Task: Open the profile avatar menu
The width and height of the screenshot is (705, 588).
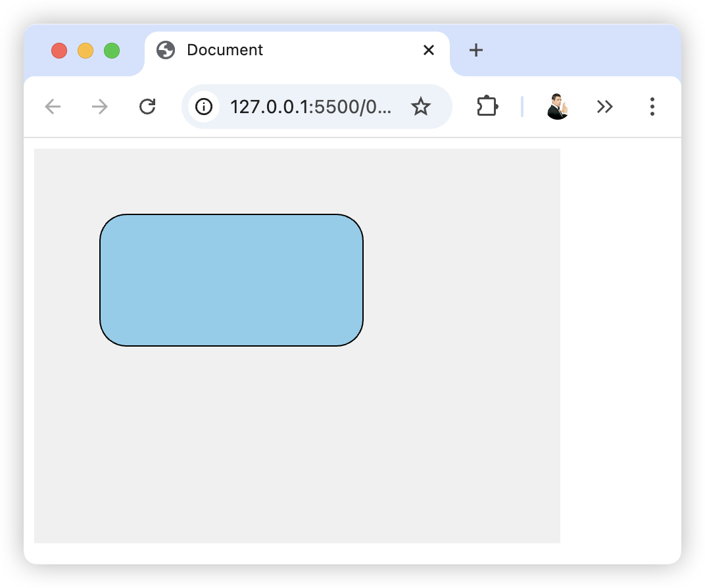Action: point(558,107)
